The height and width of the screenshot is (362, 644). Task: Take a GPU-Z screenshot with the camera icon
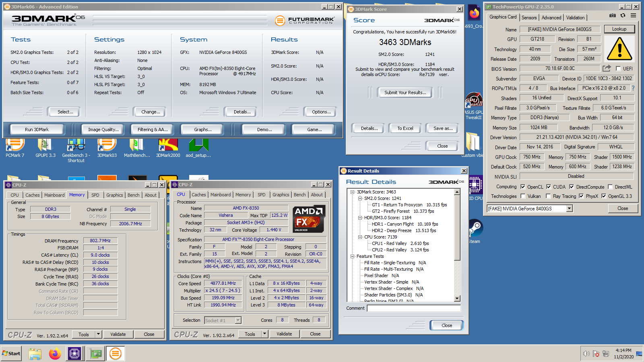pyautogui.click(x=613, y=15)
